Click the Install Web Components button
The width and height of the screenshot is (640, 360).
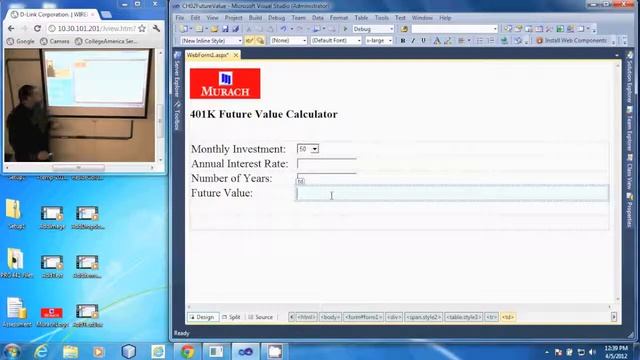[x=571, y=40]
